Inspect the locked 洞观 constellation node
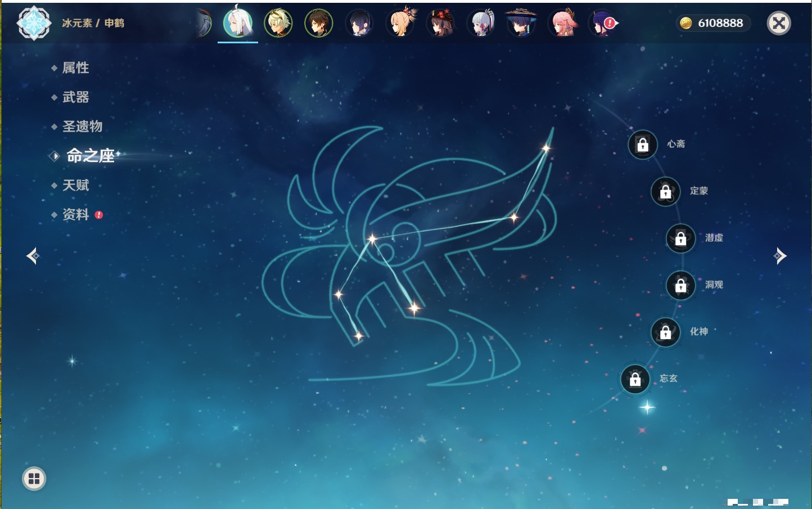The image size is (812, 509). click(x=681, y=286)
